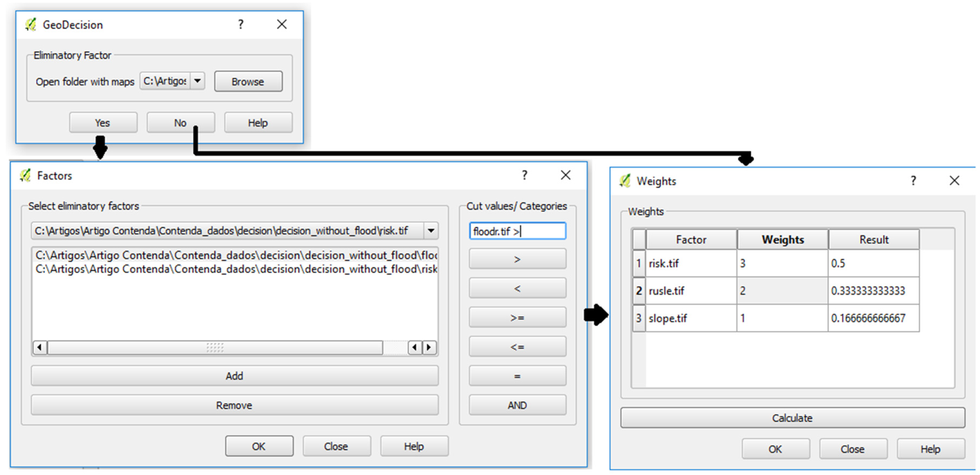This screenshot has height=475, width=980.
Task: Confirm the Factors dialog with OK
Action: pyautogui.click(x=259, y=446)
